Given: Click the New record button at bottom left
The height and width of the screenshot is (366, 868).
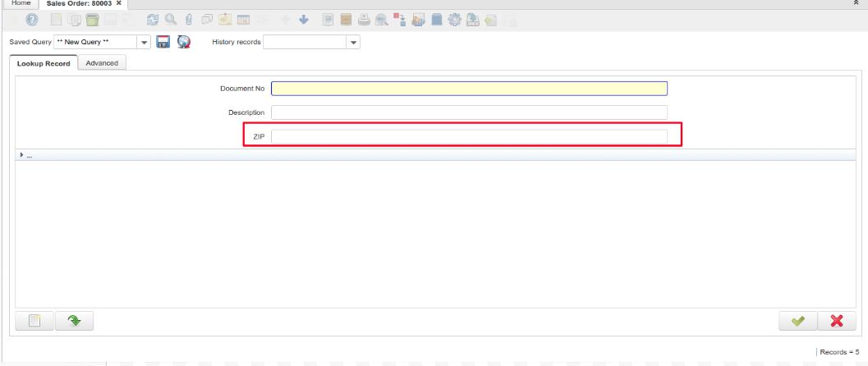Looking at the screenshot, I should click(34, 321).
